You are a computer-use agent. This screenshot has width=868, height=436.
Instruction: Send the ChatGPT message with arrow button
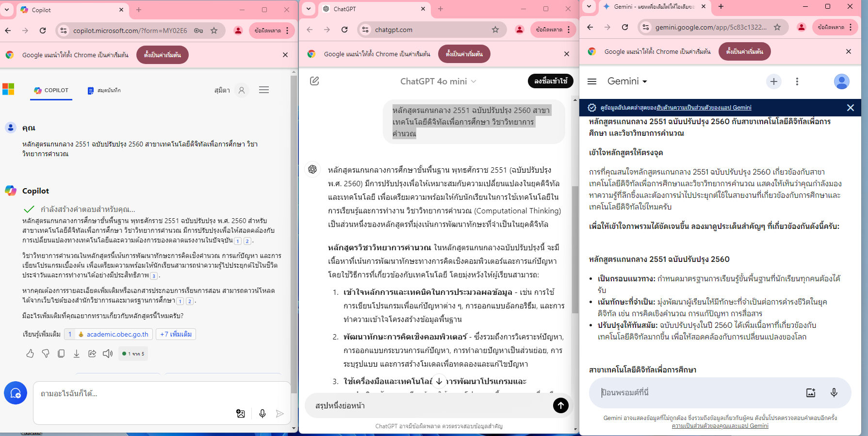pyautogui.click(x=560, y=405)
